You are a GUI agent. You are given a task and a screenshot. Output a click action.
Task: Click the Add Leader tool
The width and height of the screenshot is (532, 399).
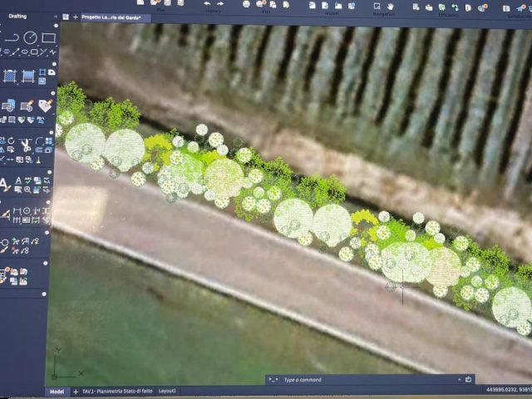pyautogui.click(x=15, y=242)
